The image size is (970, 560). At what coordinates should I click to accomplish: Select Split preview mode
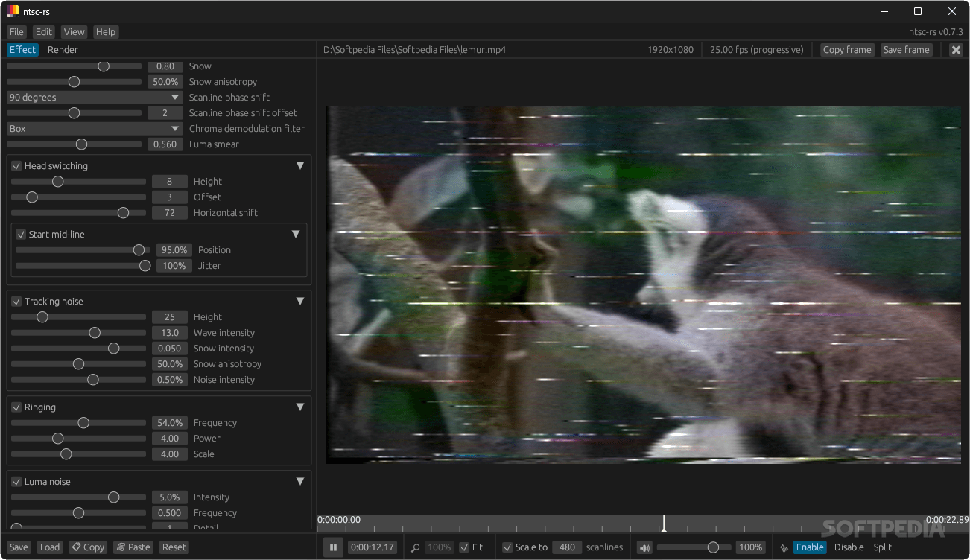pos(883,547)
